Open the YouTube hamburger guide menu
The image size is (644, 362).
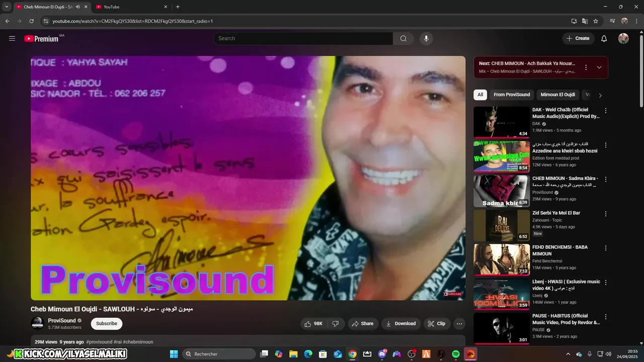point(12,38)
